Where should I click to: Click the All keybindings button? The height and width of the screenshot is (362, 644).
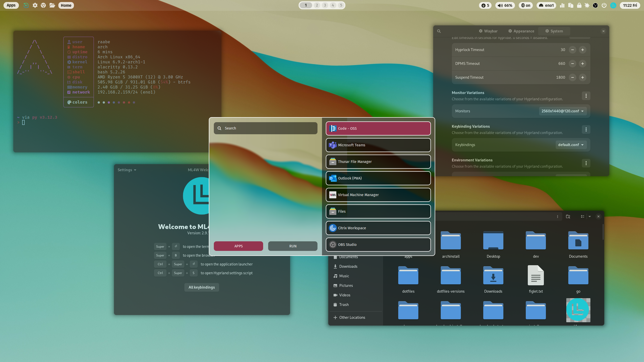pyautogui.click(x=202, y=287)
